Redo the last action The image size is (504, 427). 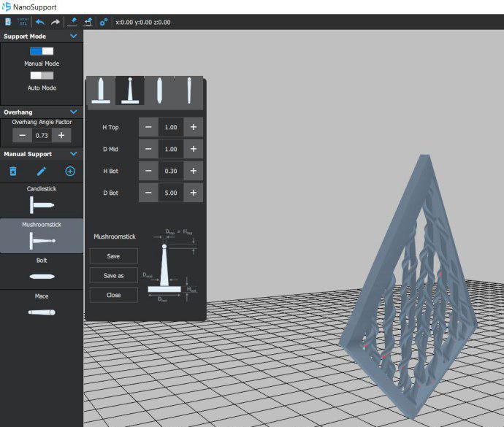[56, 22]
